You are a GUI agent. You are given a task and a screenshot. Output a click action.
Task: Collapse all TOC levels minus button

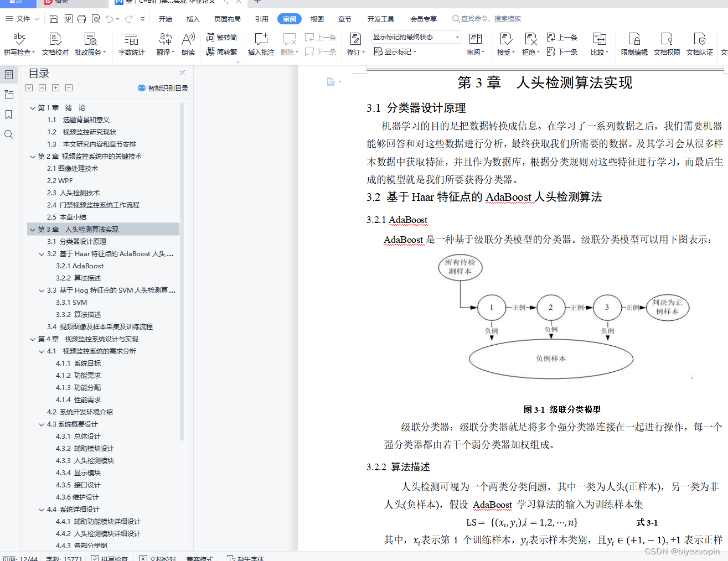69,87
